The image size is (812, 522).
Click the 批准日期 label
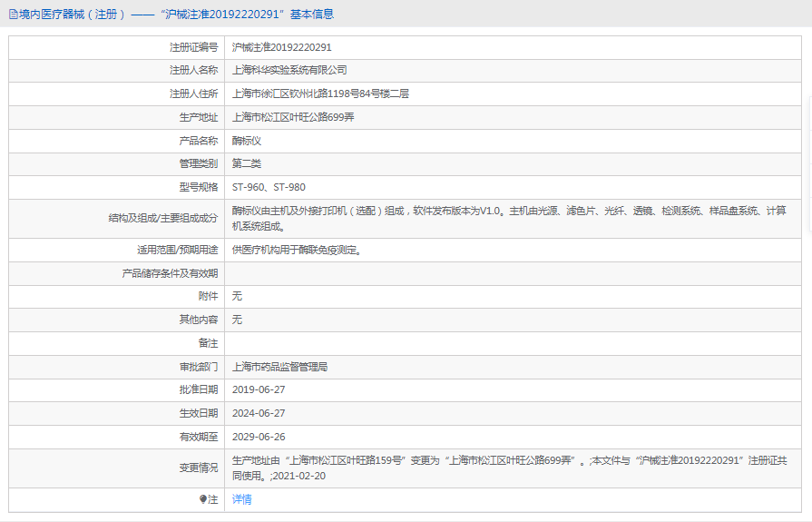tap(199, 389)
